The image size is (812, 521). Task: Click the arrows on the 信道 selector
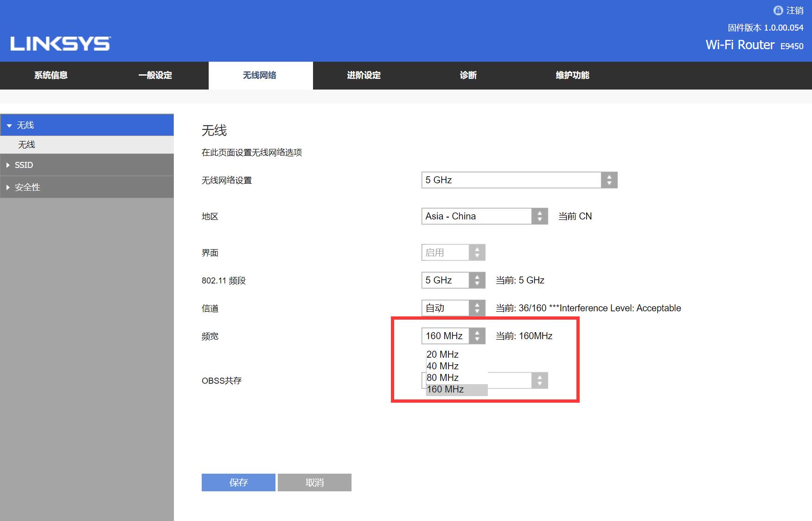[477, 308]
